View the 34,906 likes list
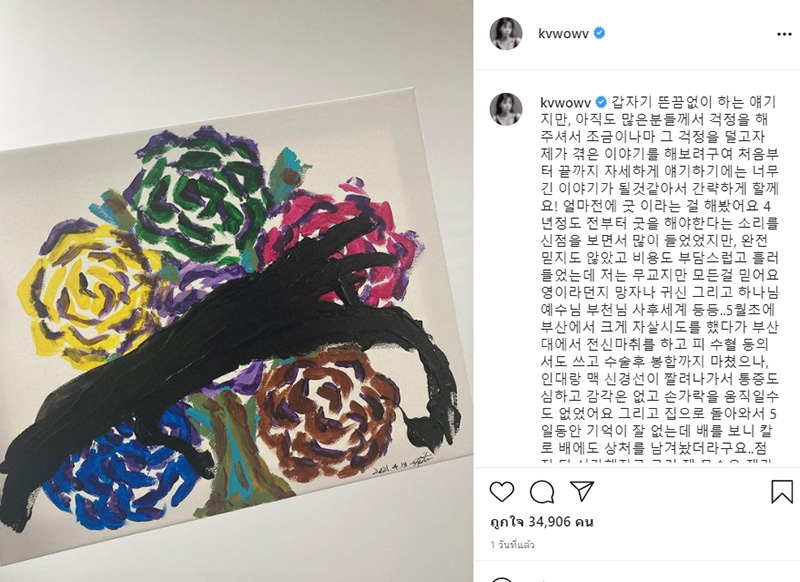The width and height of the screenshot is (800, 582). tap(541, 522)
